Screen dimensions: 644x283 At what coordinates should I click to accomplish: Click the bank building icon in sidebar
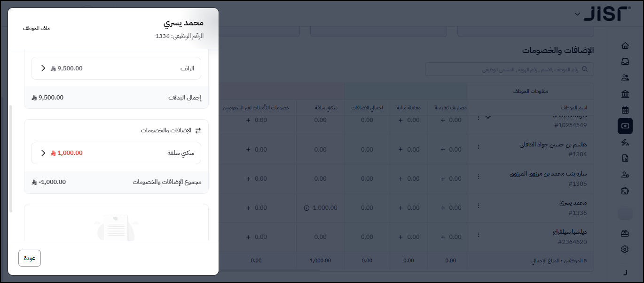pyautogui.click(x=625, y=94)
